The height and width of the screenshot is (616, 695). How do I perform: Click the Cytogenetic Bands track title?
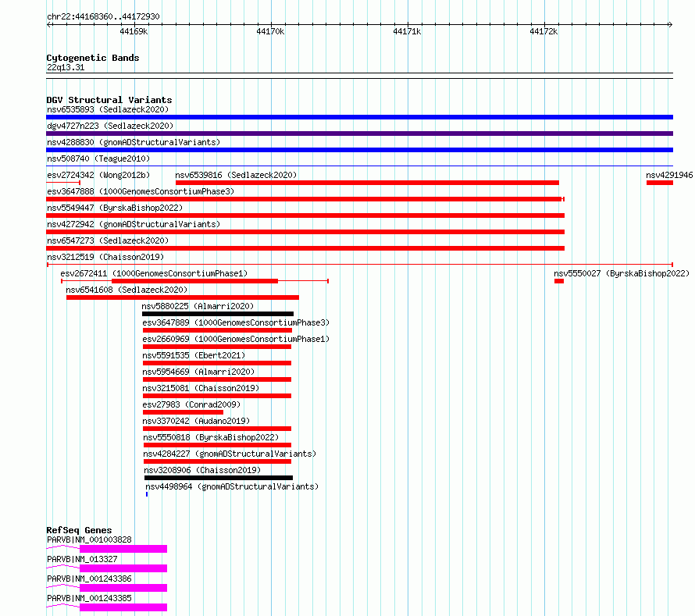pyautogui.click(x=93, y=58)
